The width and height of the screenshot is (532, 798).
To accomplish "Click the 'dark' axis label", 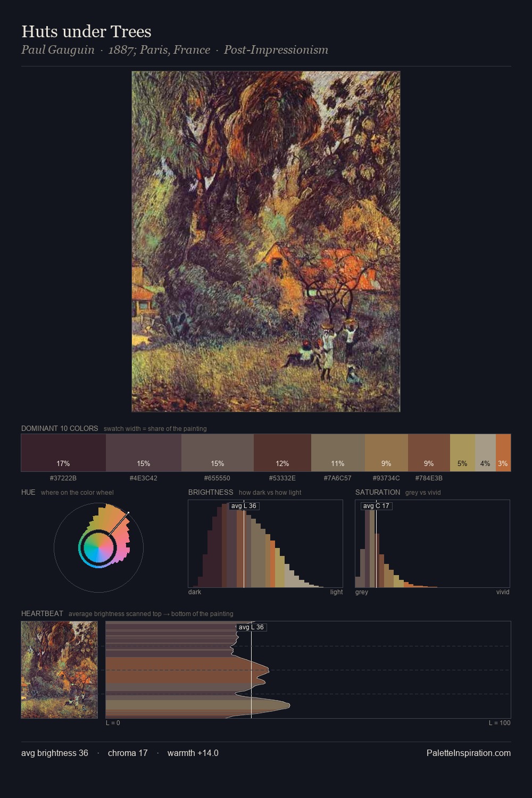I will click(x=195, y=592).
